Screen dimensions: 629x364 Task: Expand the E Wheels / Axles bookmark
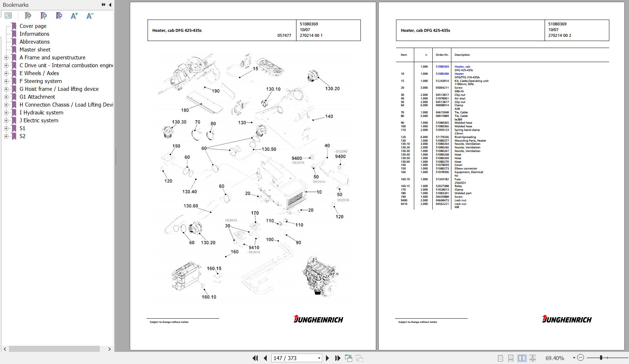[6, 73]
